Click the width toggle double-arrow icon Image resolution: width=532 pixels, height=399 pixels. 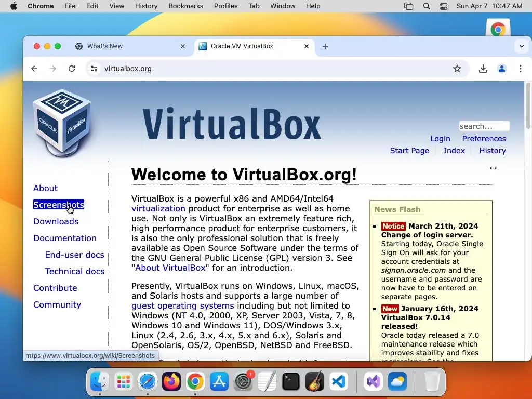click(x=493, y=168)
